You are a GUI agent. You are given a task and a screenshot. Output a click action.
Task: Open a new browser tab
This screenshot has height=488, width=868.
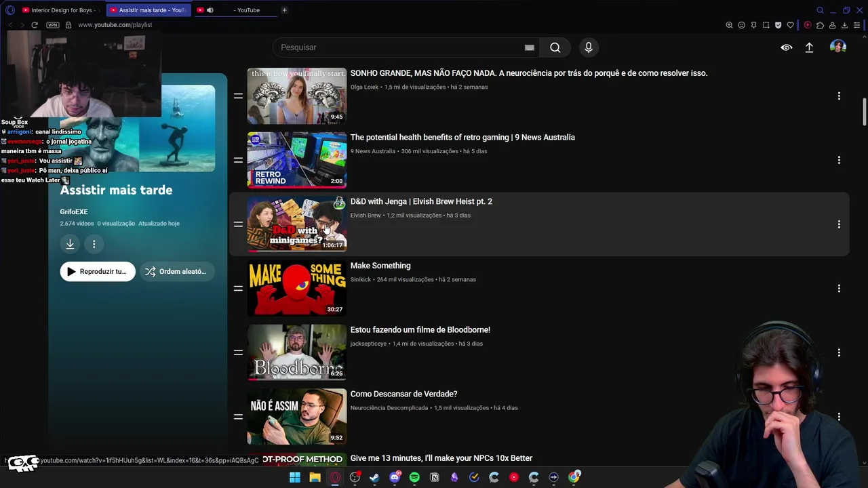(284, 10)
